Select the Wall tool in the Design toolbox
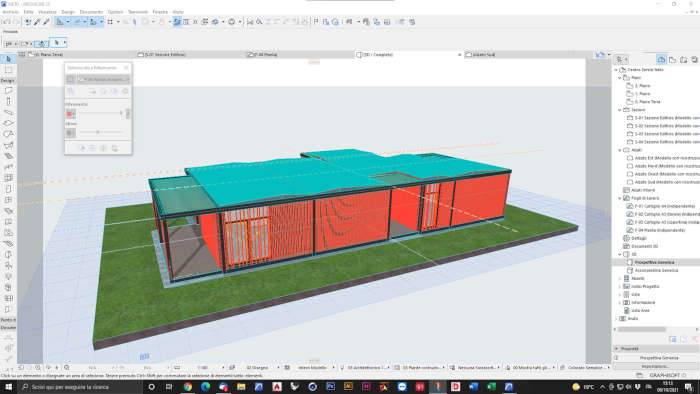700x394 pixels. click(x=8, y=91)
